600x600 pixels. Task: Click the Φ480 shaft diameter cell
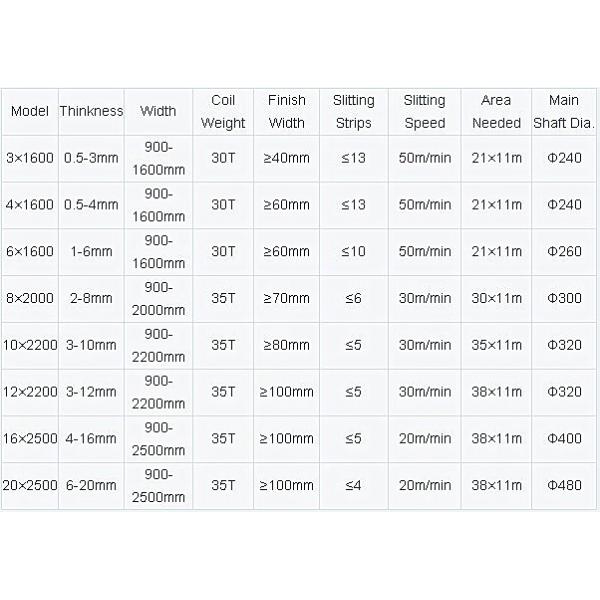pos(564,485)
